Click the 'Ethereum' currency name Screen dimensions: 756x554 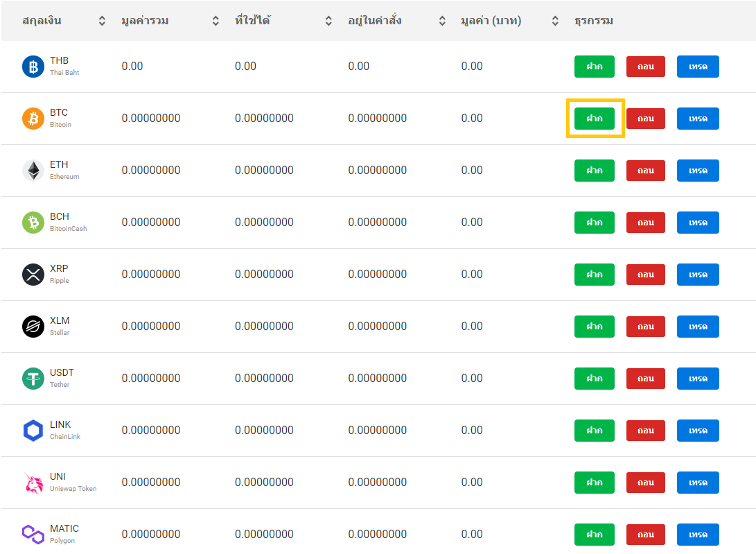click(64, 177)
